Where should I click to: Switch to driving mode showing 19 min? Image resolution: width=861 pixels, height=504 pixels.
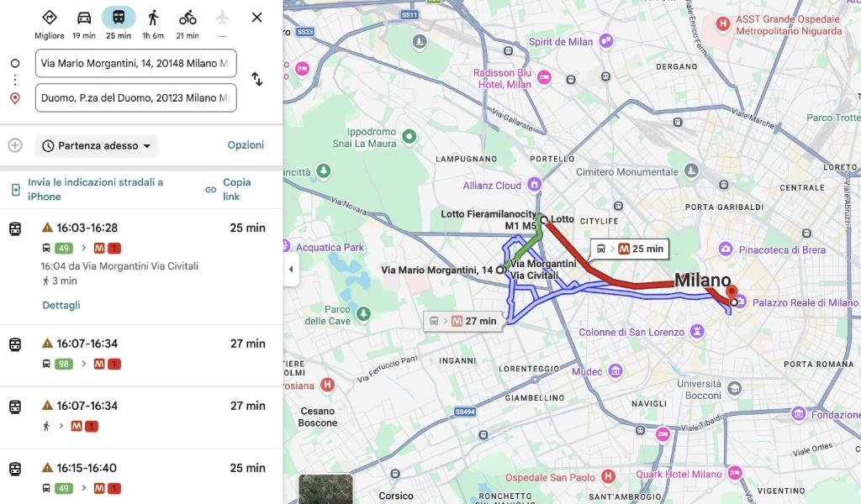pos(84,24)
